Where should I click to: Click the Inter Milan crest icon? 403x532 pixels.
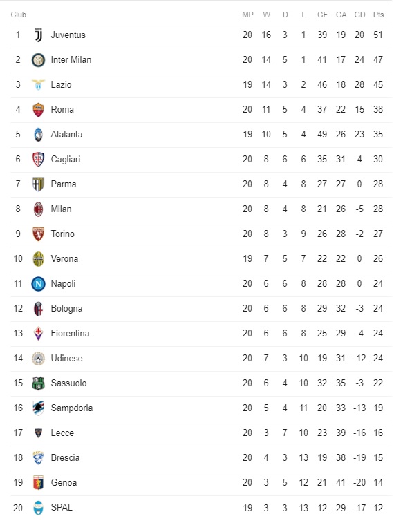(x=39, y=60)
